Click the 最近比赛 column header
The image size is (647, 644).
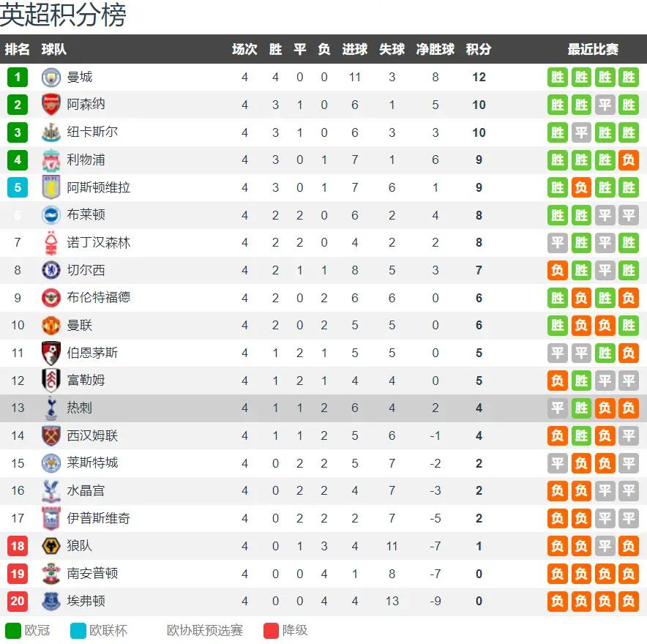[593, 49]
